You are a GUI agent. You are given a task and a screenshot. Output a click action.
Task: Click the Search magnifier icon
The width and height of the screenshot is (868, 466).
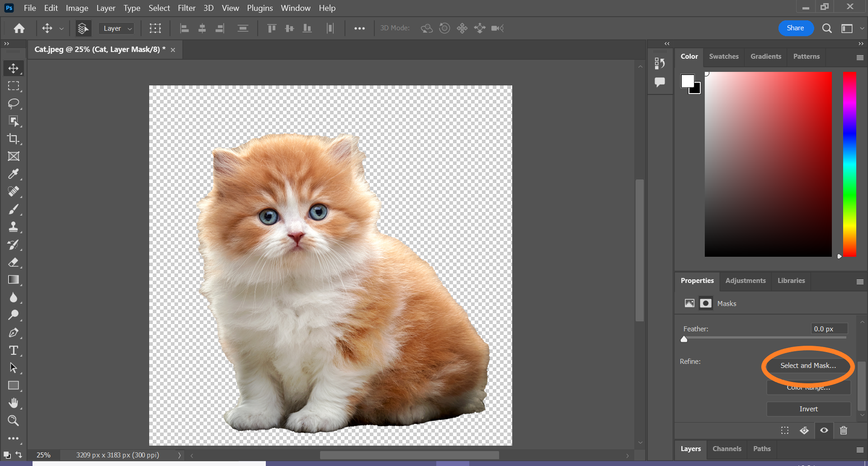(827, 28)
